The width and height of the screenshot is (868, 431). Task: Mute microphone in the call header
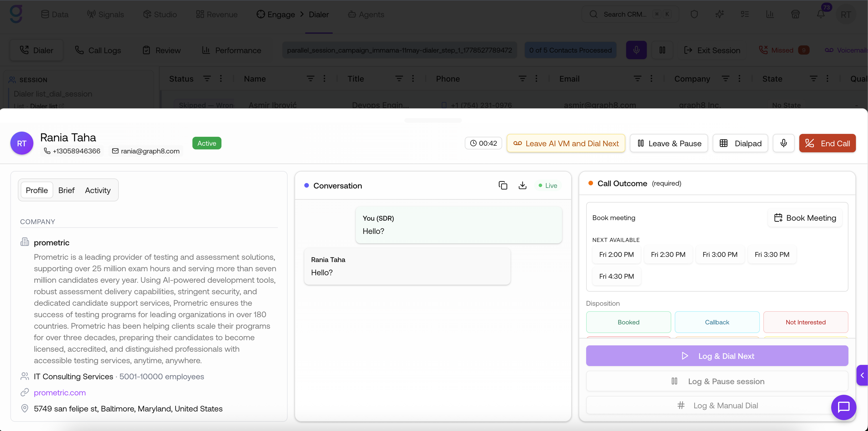tap(784, 143)
